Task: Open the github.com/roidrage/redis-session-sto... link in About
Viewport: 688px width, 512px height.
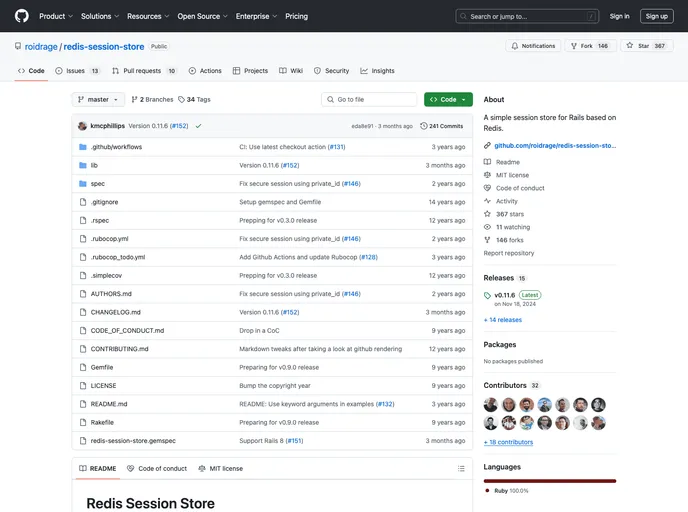Action: pos(555,146)
